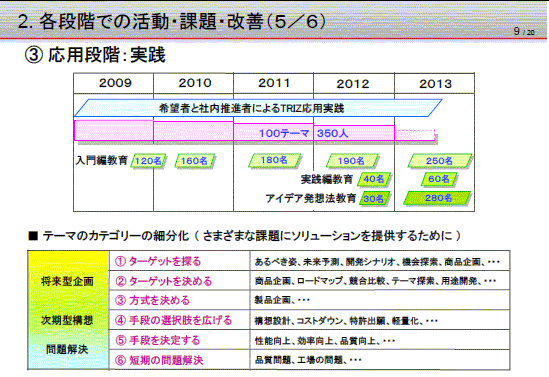Select the 180名 green badge
Viewport: 549px width, 377px height.
point(274,160)
